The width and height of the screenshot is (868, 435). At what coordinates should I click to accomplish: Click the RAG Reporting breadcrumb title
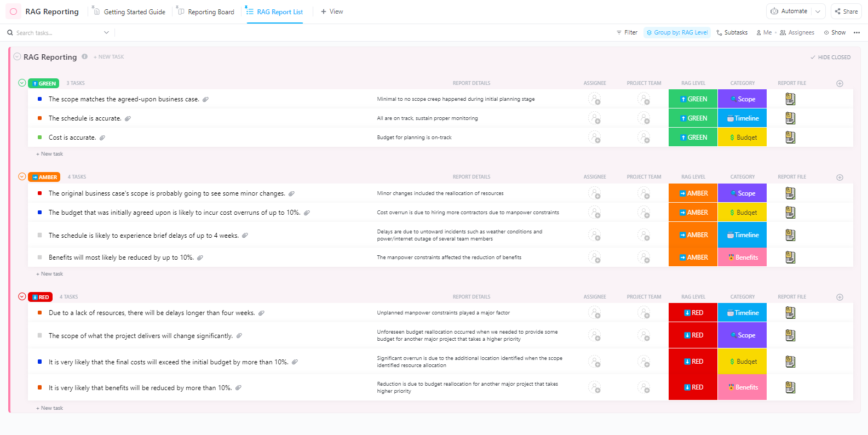[x=52, y=12]
